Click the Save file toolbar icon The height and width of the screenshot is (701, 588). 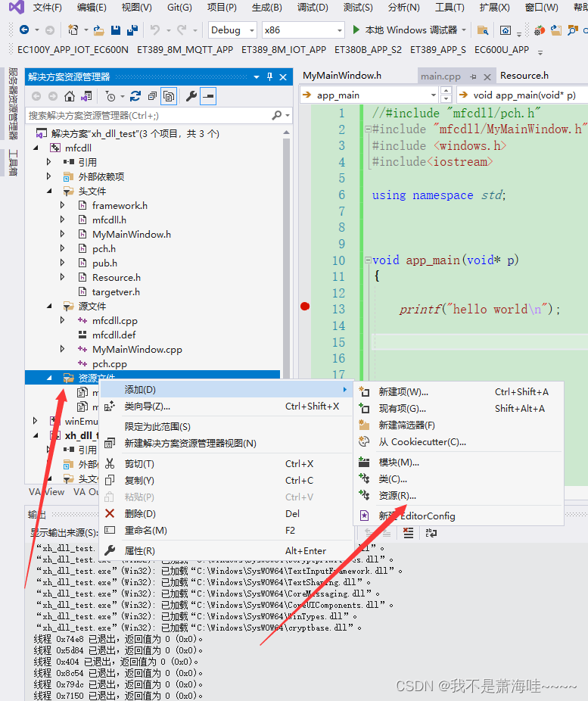pos(116,30)
